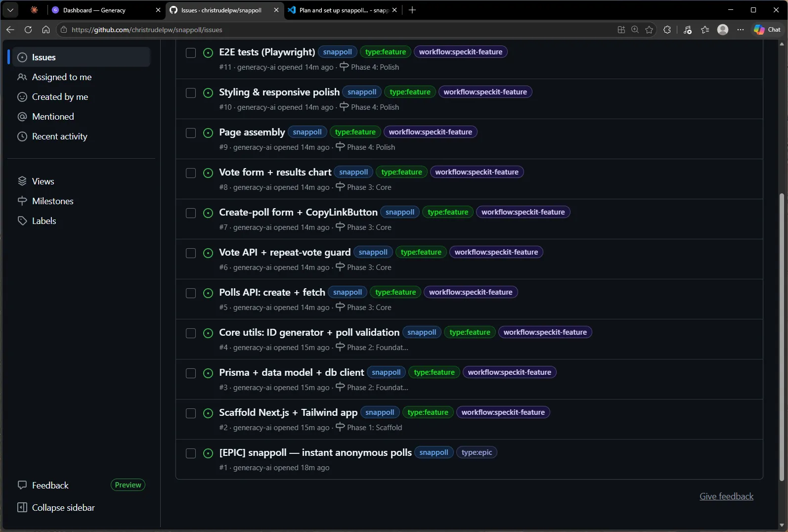Open issue E2E tests (Playwright)
788x532 pixels.
[x=267, y=52]
